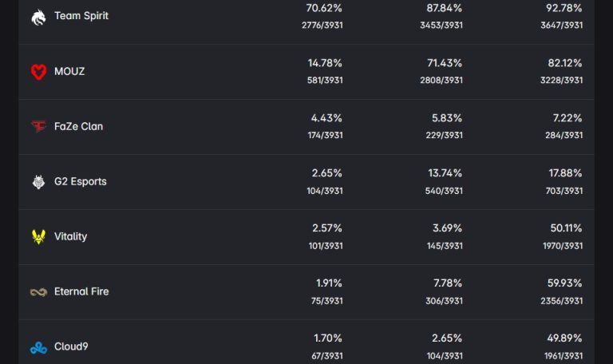
Task: Click Team Spirit's 70.62% pick rate
Action: pyautogui.click(x=324, y=8)
